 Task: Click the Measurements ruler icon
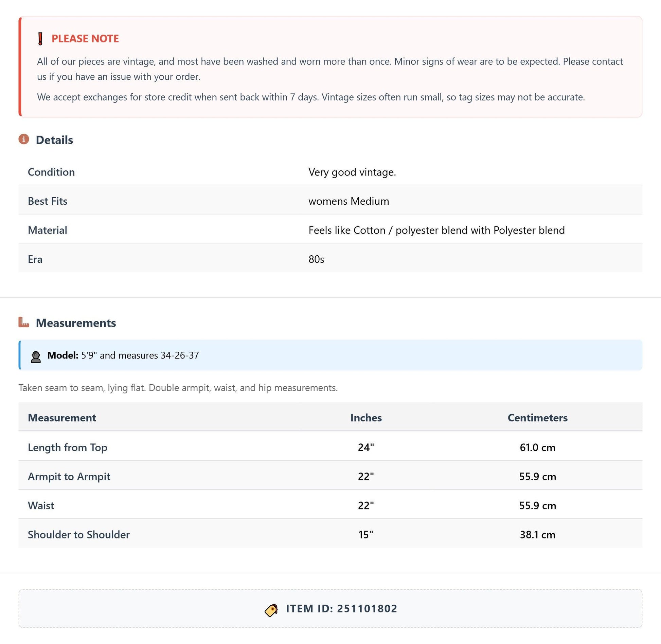coord(24,322)
